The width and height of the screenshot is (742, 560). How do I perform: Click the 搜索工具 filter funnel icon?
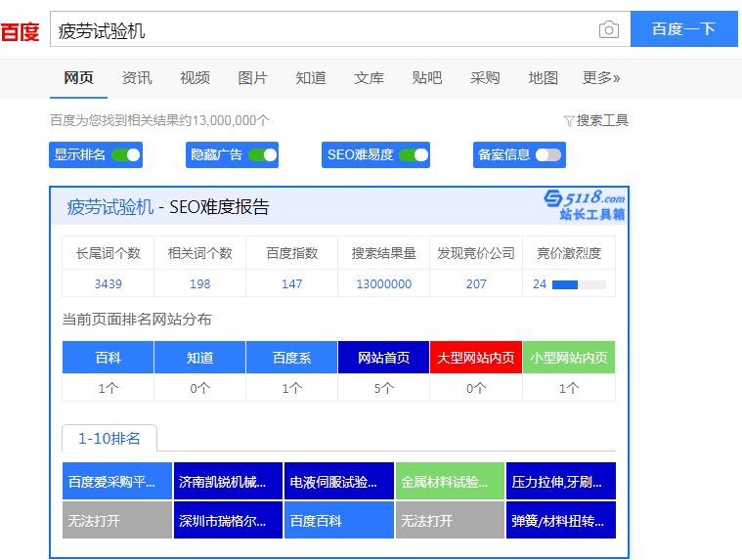[569, 121]
